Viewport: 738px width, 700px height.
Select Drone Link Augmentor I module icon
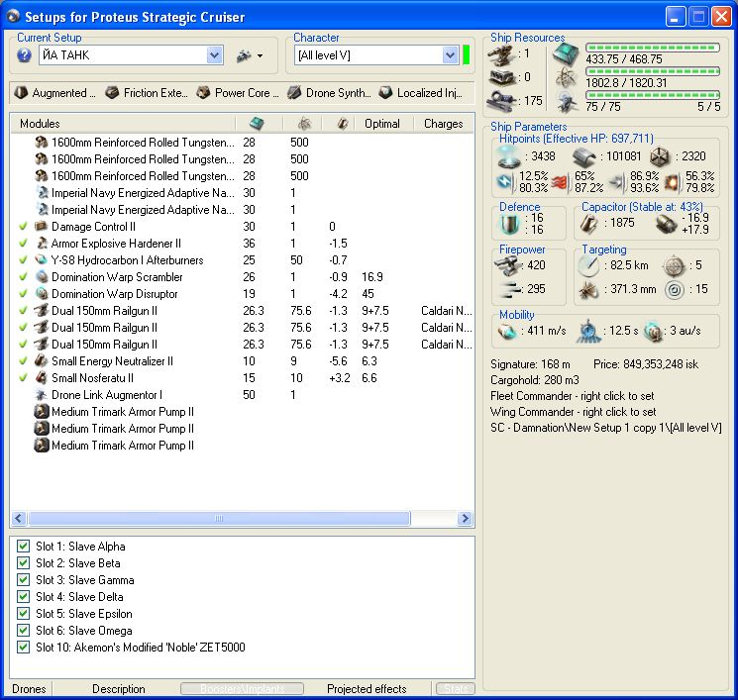pyautogui.click(x=42, y=395)
